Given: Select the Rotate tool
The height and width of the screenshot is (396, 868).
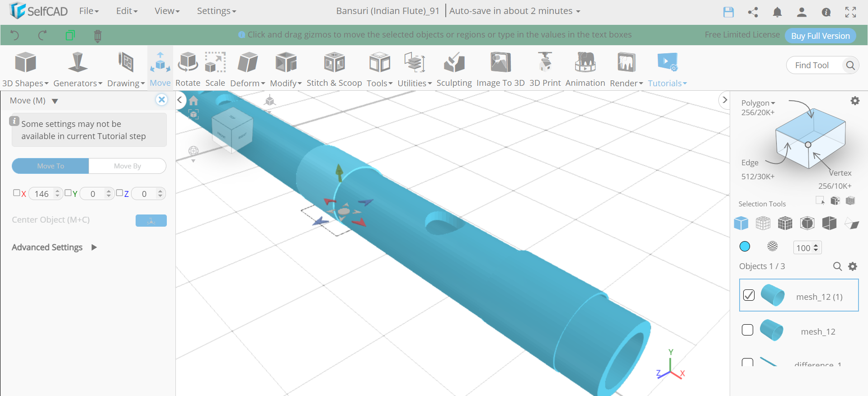Looking at the screenshot, I should click(x=188, y=69).
